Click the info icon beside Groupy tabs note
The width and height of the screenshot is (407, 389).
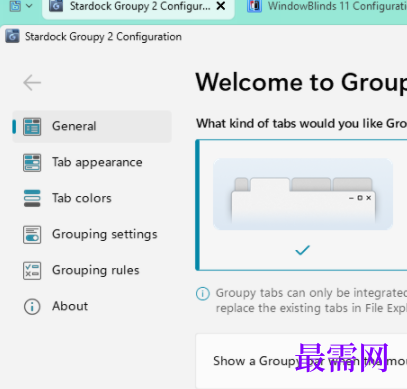pos(203,294)
